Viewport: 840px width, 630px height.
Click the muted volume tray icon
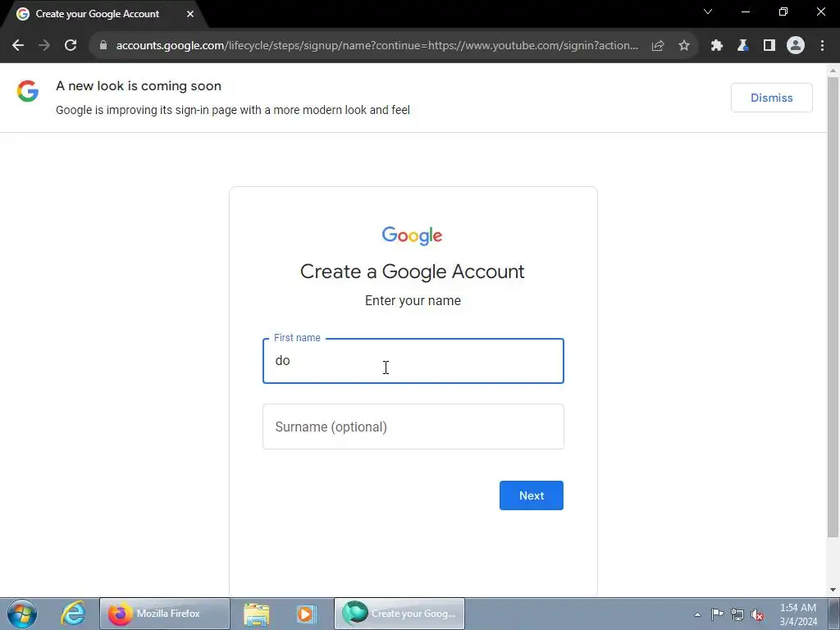coord(757,615)
